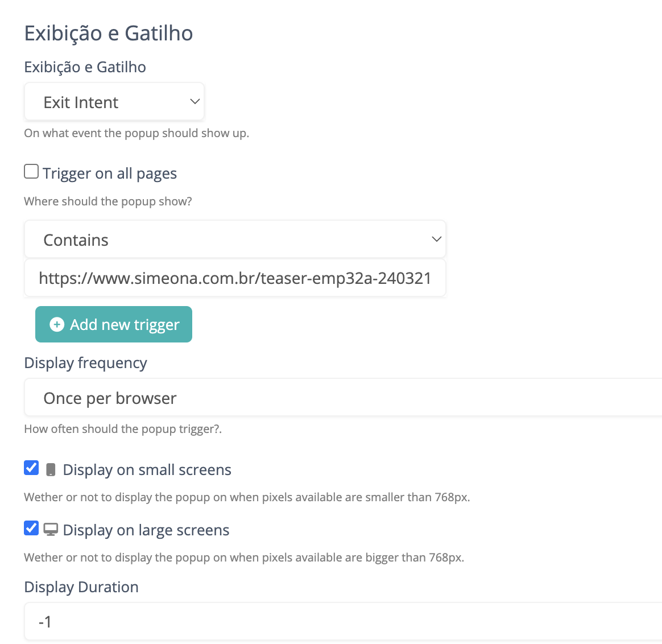Click the Display Duration label
The width and height of the screenshot is (662, 644).
pyautogui.click(x=81, y=587)
